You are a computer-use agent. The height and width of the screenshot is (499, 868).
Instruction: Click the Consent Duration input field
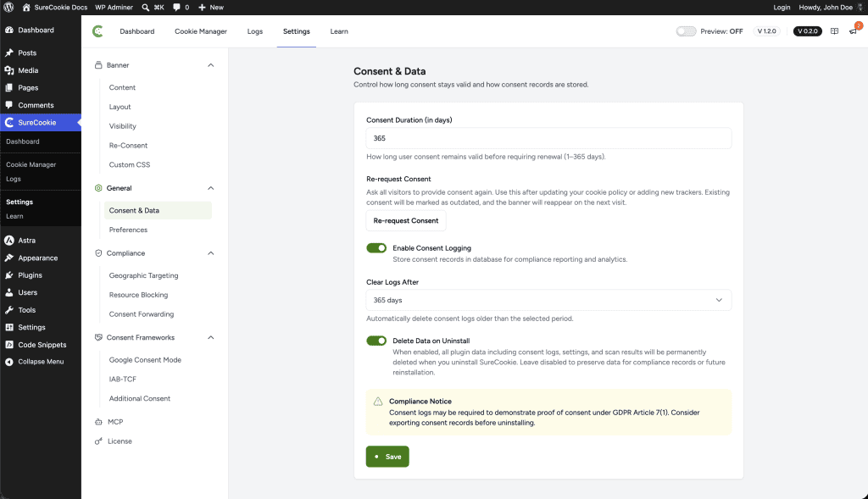coord(548,138)
